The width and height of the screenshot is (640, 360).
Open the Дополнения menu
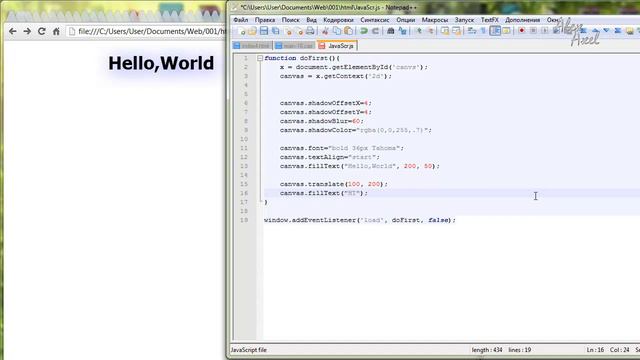[522, 20]
